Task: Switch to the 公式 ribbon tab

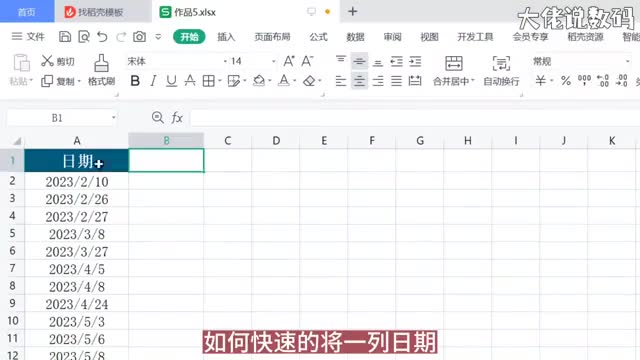Action: 318,37
